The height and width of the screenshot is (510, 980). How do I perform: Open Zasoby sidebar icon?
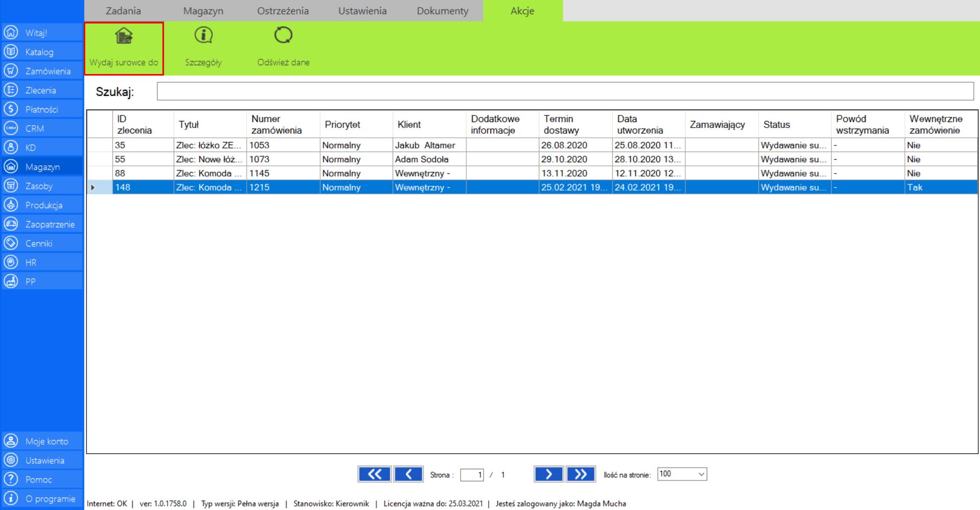point(10,186)
